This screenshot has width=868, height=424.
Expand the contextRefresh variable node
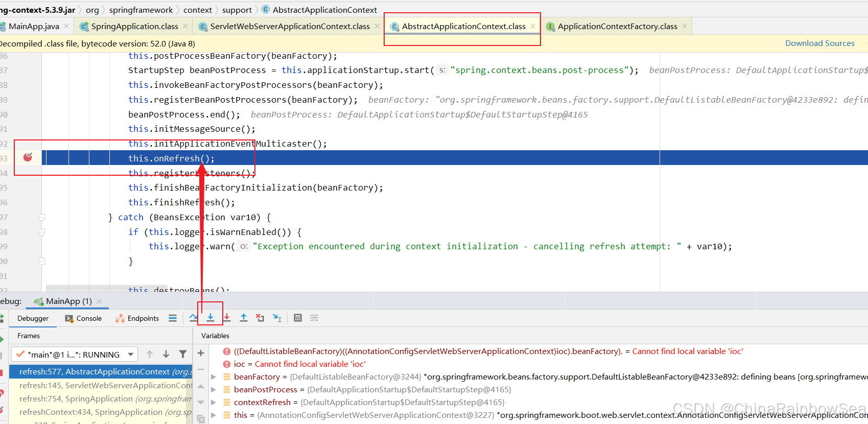pyautogui.click(x=214, y=403)
